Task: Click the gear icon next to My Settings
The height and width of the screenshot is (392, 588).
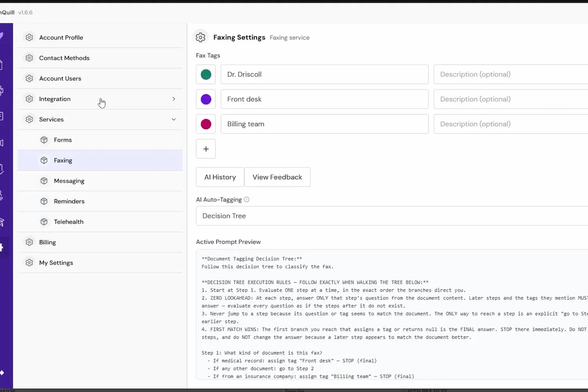Action: pyautogui.click(x=29, y=263)
